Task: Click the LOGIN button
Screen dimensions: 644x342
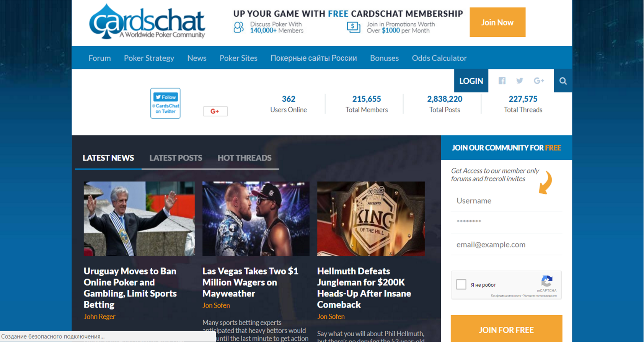Action: pos(471,81)
